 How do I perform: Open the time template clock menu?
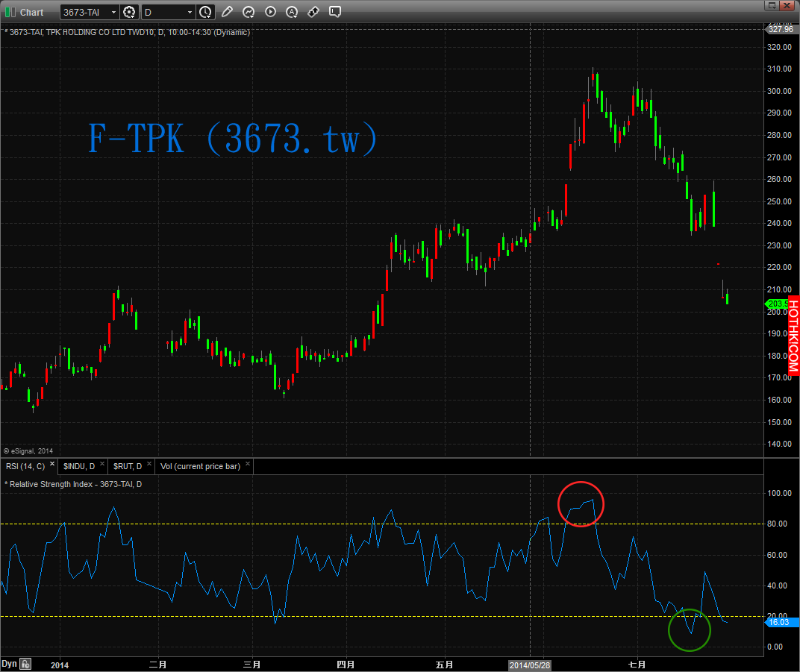[205, 12]
